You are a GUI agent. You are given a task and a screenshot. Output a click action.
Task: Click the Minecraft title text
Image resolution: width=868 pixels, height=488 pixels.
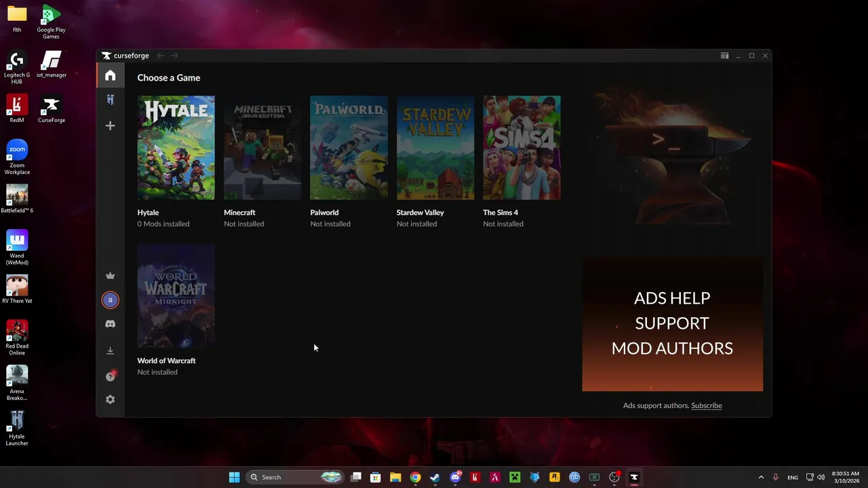pyautogui.click(x=239, y=212)
